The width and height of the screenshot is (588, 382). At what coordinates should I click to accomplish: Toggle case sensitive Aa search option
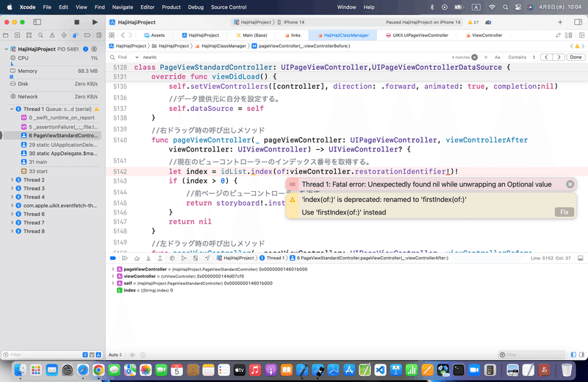[498, 57]
